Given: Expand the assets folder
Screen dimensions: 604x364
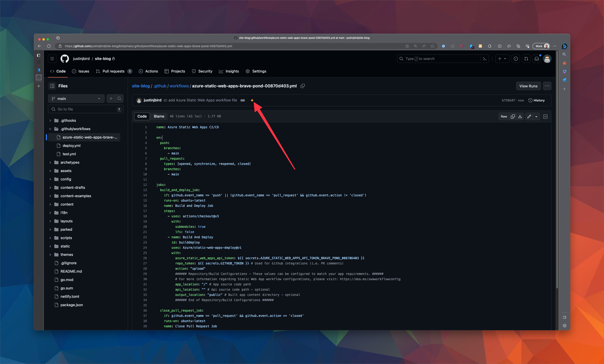Looking at the screenshot, I should 50,171.
